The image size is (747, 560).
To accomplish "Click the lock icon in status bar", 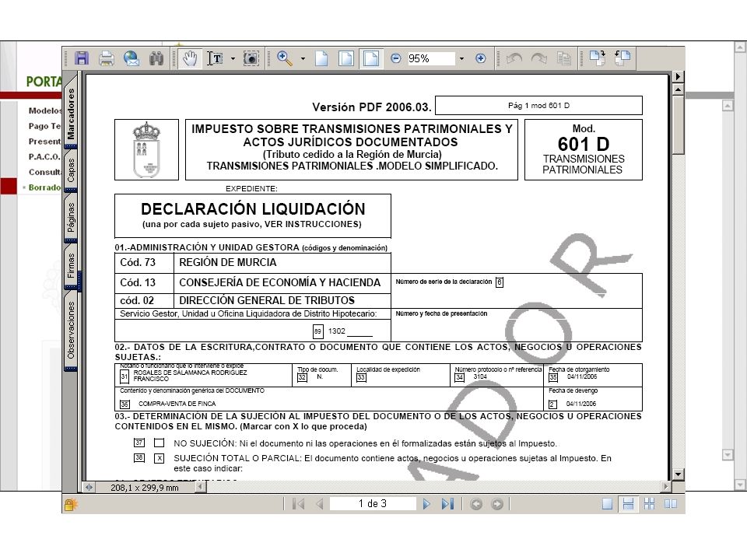I will click(71, 504).
